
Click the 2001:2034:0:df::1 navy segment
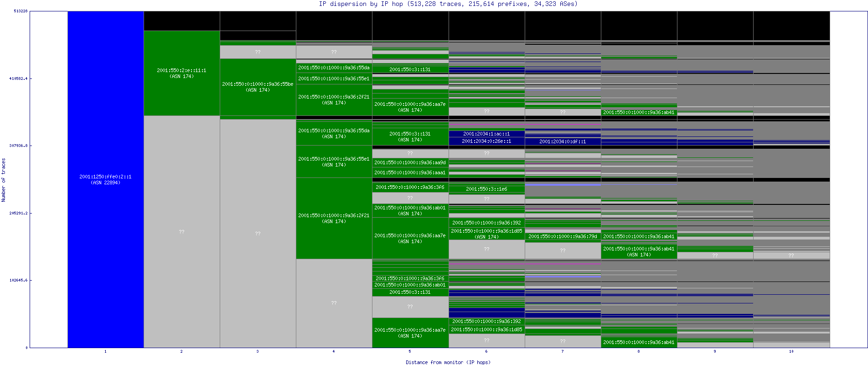click(x=563, y=141)
